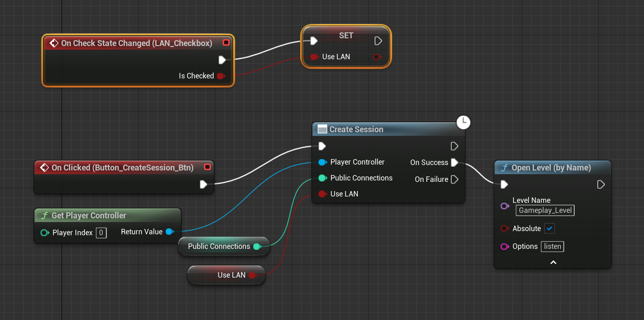
Task: Click the Return Value output pin
Action: tap(169, 232)
